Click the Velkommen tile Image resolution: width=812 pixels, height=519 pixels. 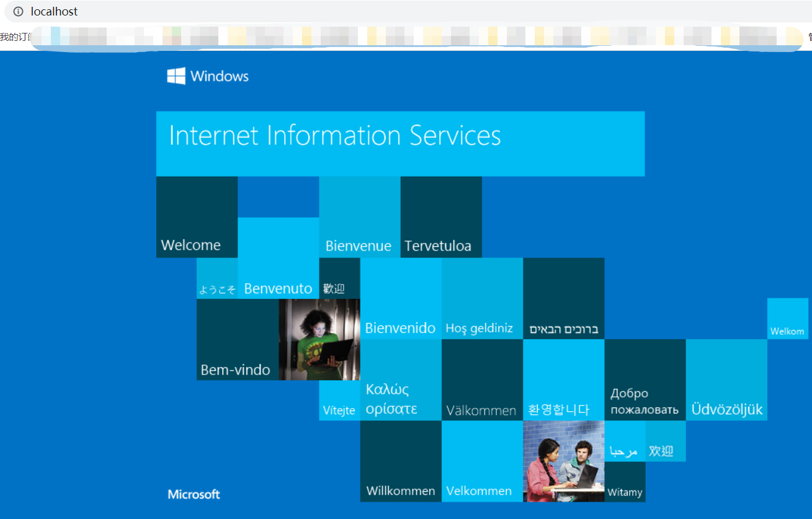[x=482, y=461]
